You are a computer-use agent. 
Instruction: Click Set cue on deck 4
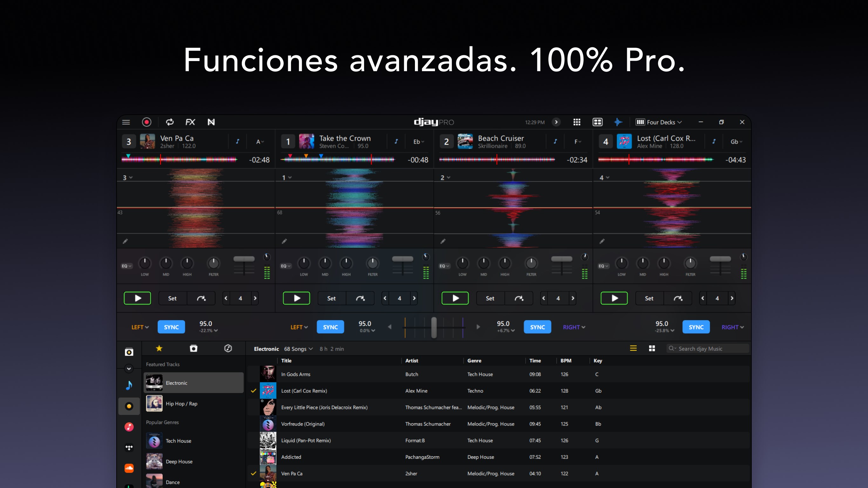pyautogui.click(x=649, y=298)
